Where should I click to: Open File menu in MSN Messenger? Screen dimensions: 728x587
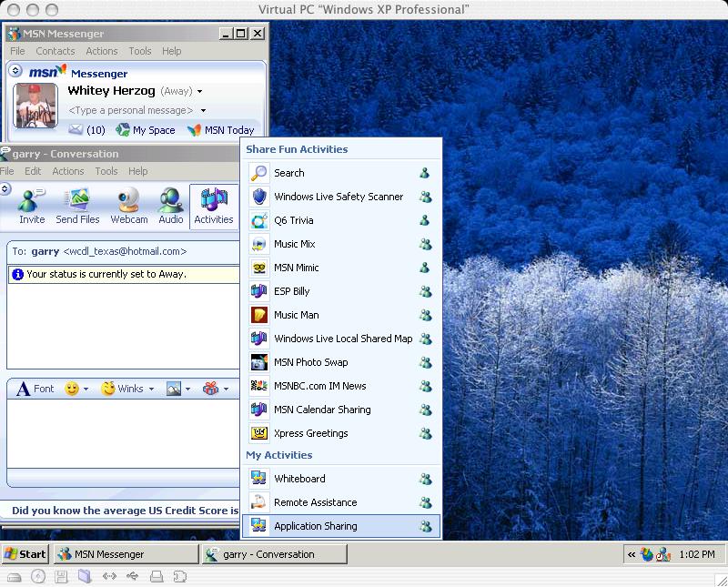click(x=17, y=51)
